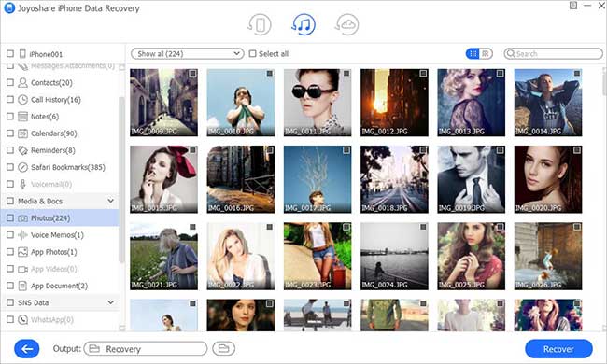Image resolution: width=607 pixels, height=364 pixels.
Task: Click the Reminders icon in sidebar
Action: (x=22, y=150)
